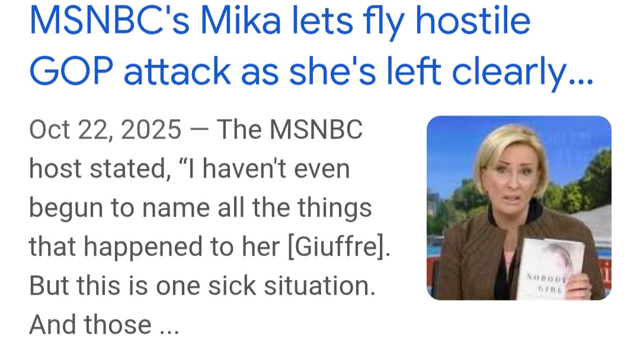The width and height of the screenshot is (640, 364).
Task: Click the "GOP attack as she's left clearly..." headline line
Action: (x=311, y=71)
